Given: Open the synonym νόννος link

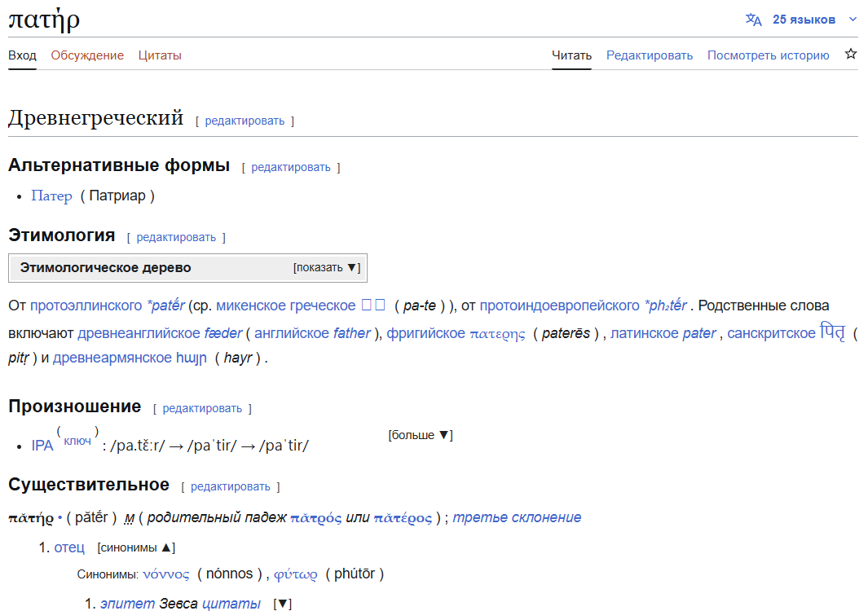Looking at the screenshot, I should point(165,574).
